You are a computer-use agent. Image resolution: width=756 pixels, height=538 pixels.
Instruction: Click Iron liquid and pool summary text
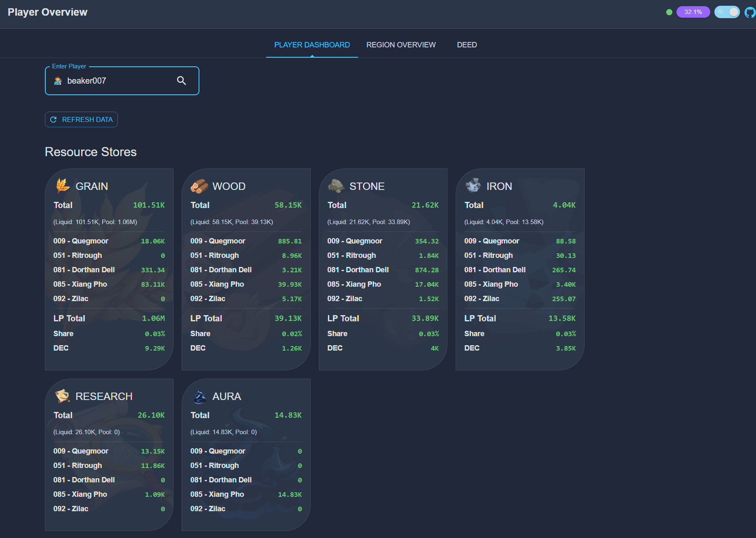(504, 222)
